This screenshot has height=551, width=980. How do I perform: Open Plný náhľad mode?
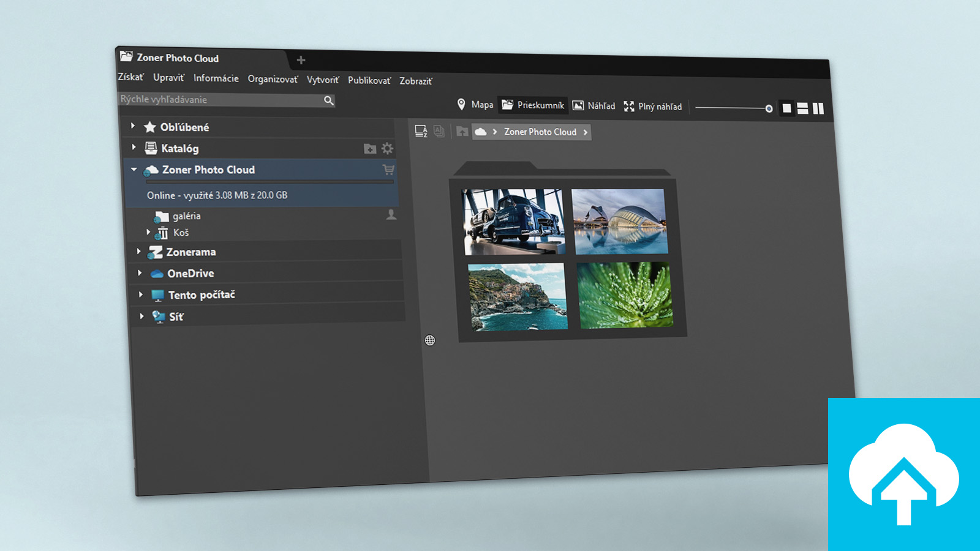coord(653,107)
